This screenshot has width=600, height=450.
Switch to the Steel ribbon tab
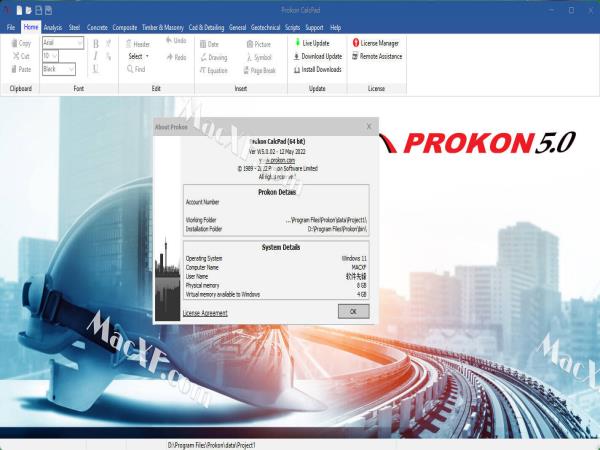(x=74, y=28)
